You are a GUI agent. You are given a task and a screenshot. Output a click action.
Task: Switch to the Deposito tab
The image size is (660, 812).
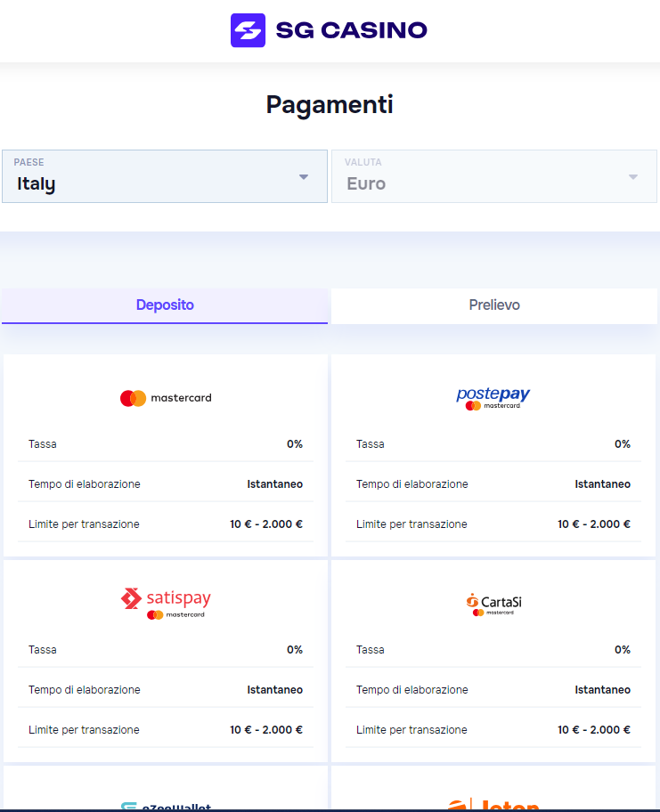pos(165,305)
